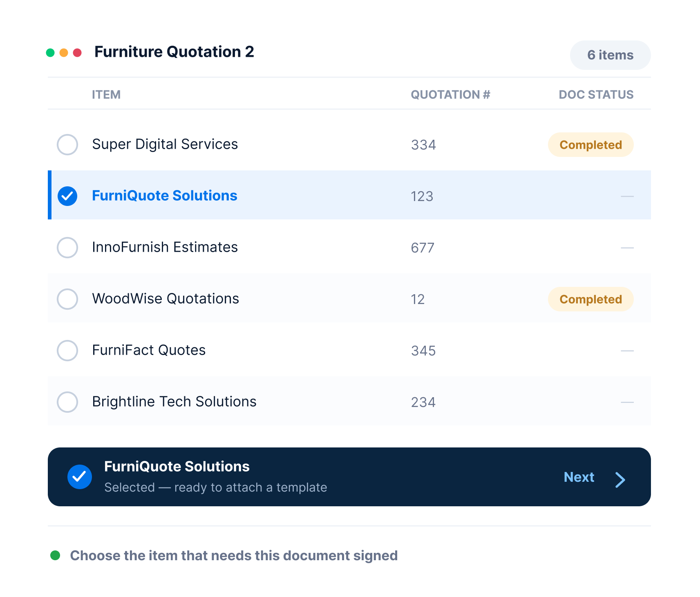Click the orange window dot
The image size is (700, 597).
tap(64, 53)
